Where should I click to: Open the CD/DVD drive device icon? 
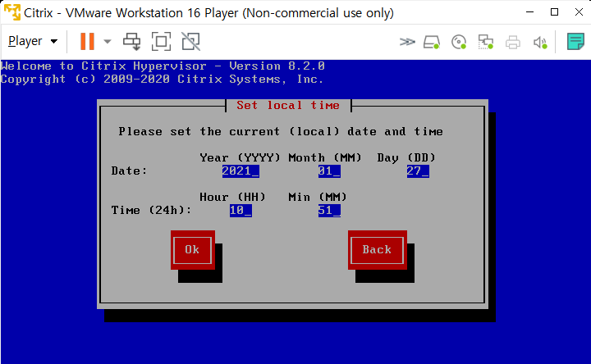459,42
